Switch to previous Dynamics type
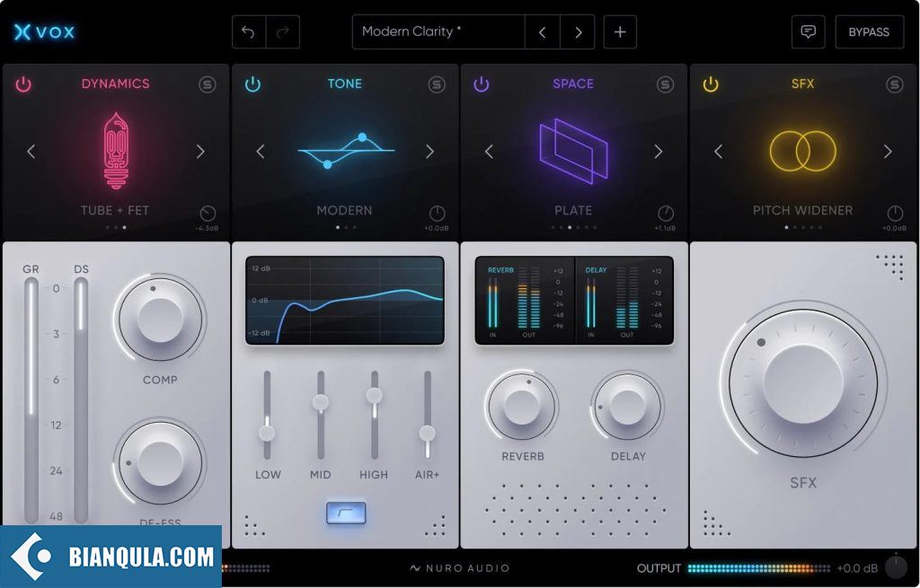Viewport: 920px width, 588px height. (31, 152)
